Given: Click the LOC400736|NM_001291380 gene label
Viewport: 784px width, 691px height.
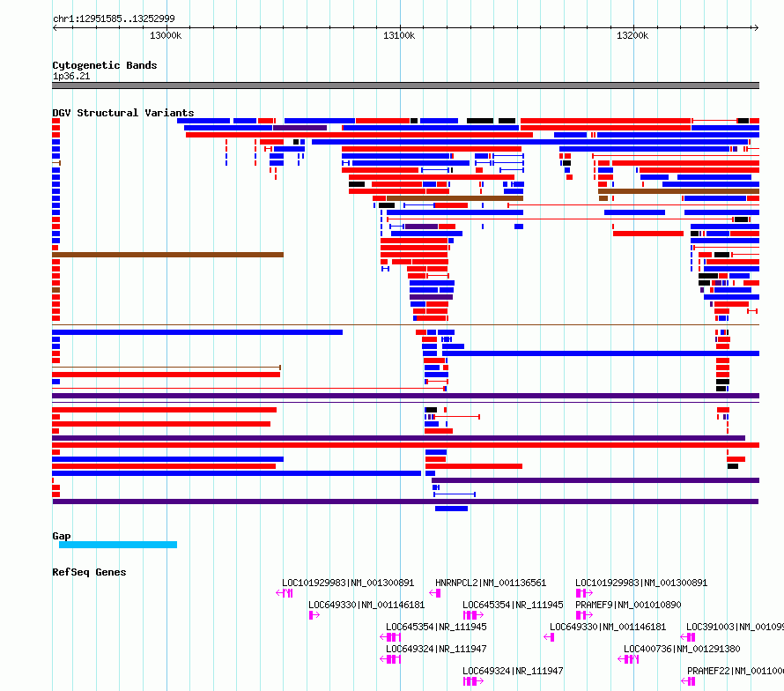Looking at the screenshot, I should pyautogui.click(x=682, y=649).
